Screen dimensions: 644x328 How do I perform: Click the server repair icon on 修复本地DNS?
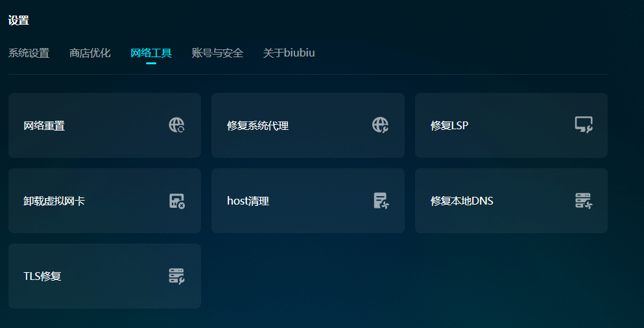[584, 201]
